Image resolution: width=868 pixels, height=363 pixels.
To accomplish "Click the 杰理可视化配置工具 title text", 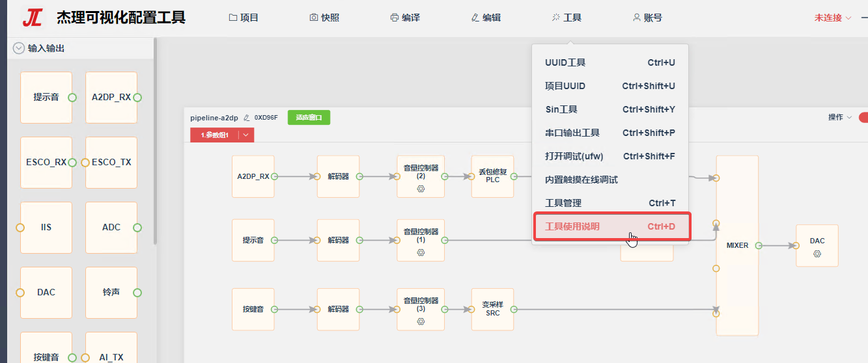I will coord(121,18).
